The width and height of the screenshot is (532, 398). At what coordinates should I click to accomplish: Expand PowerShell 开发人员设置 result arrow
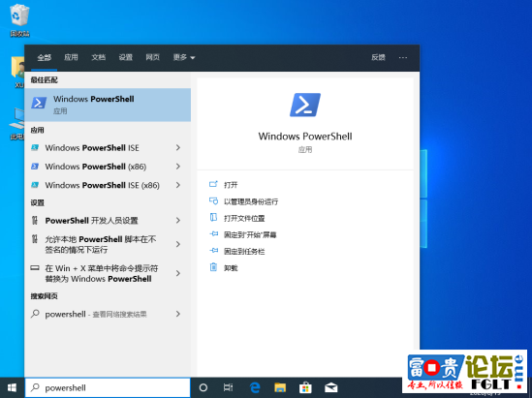click(x=178, y=221)
